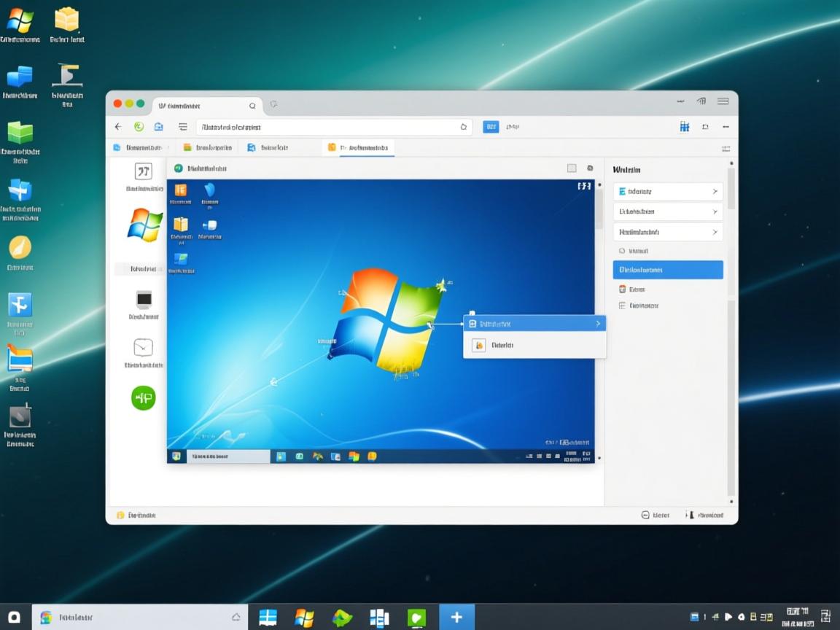
Task: Click the refresh icon beside the address bar
Action: 139,126
